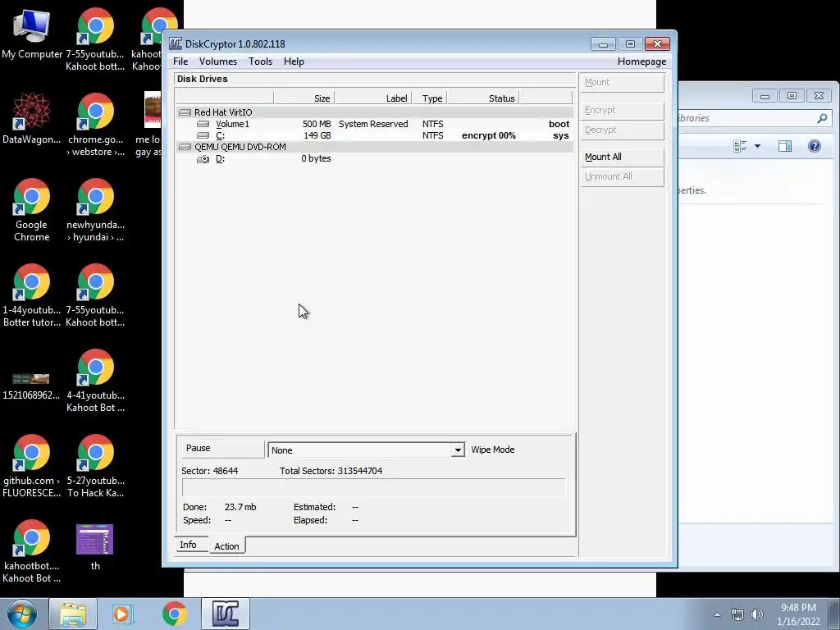Click the volume speaker tray icon
Screen dimensions: 840x630
click(x=757, y=614)
